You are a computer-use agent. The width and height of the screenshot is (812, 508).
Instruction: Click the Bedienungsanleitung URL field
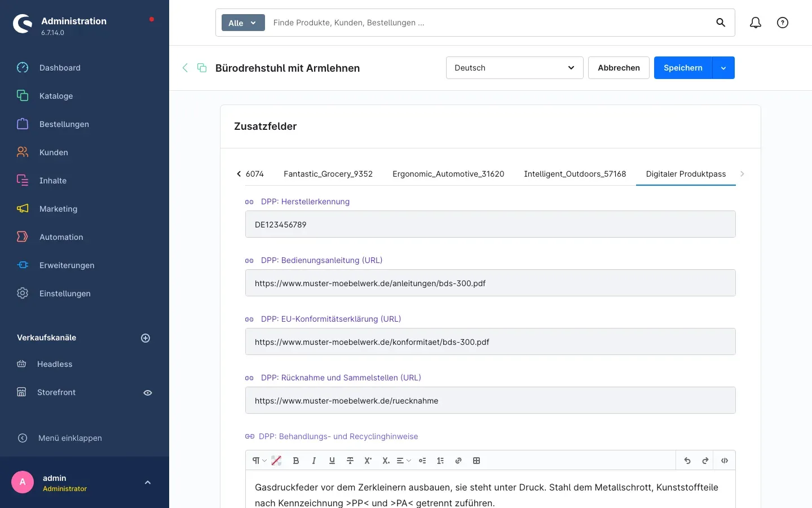(x=491, y=283)
